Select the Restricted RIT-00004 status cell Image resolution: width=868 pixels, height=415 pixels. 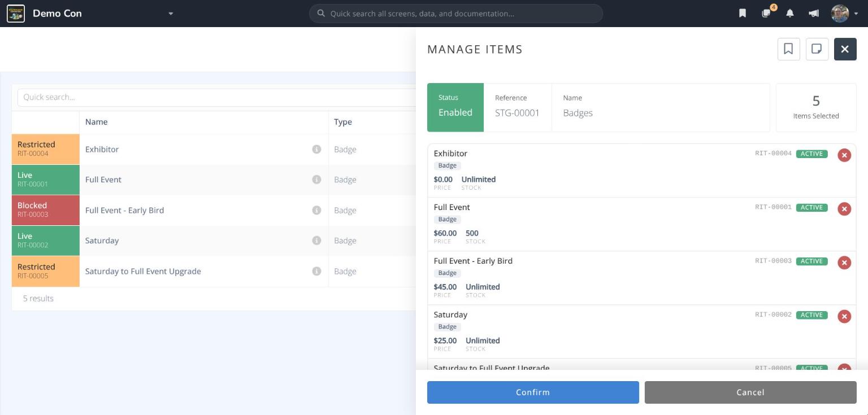coord(46,149)
